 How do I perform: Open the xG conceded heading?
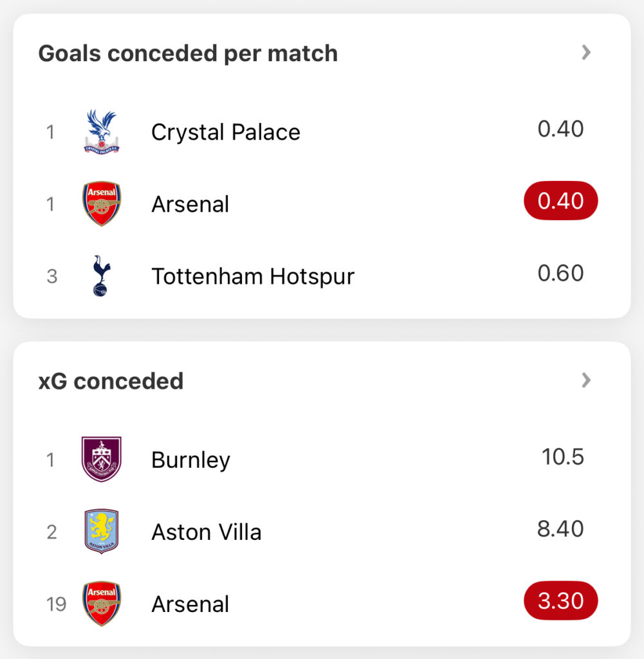(111, 381)
